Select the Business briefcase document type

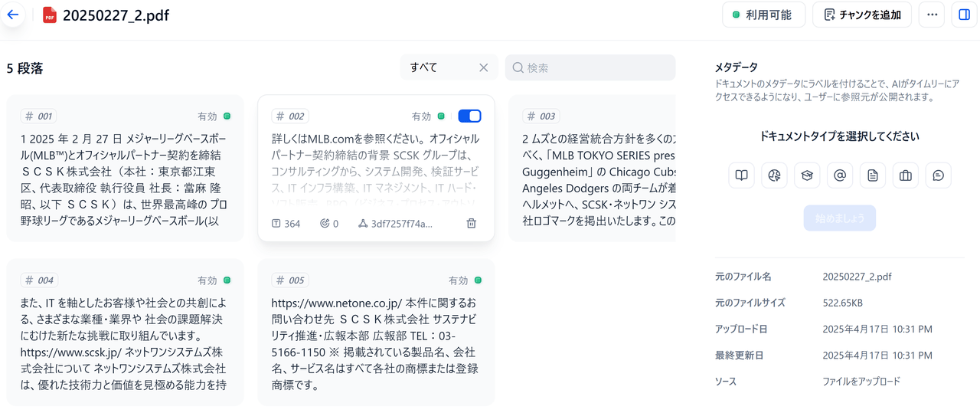(x=906, y=175)
